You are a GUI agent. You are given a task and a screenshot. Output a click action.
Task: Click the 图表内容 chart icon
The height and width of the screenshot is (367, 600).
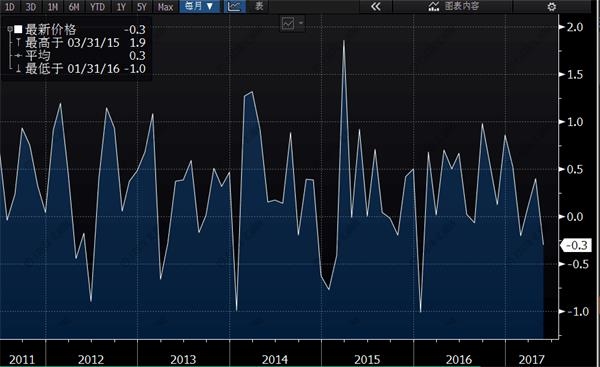(434, 6)
